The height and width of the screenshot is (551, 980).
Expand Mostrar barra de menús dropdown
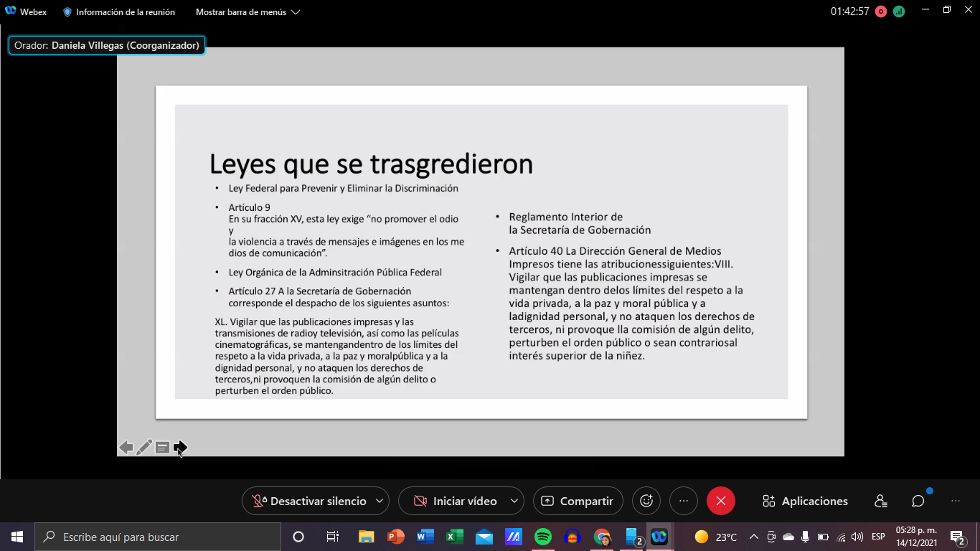[248, 12]
